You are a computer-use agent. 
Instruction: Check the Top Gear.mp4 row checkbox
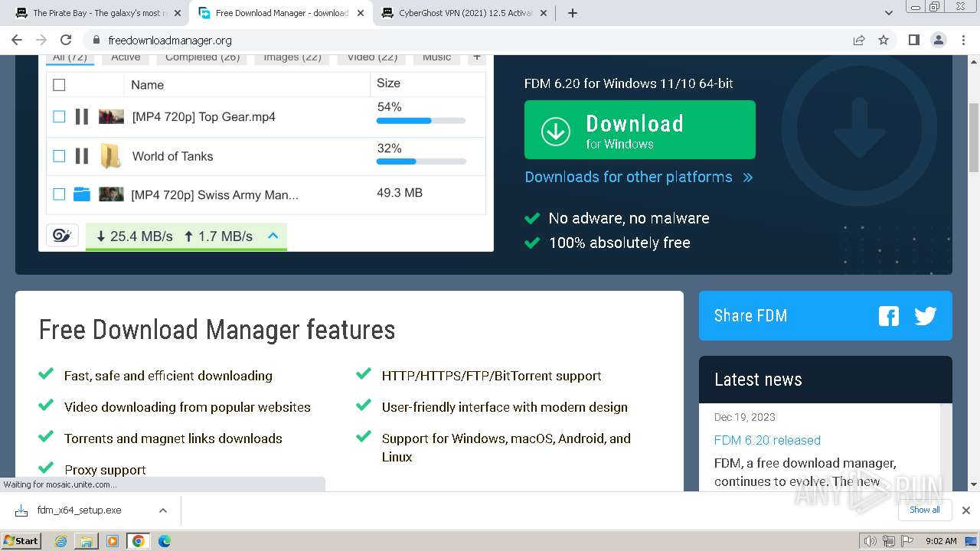(x=59, y=116)
